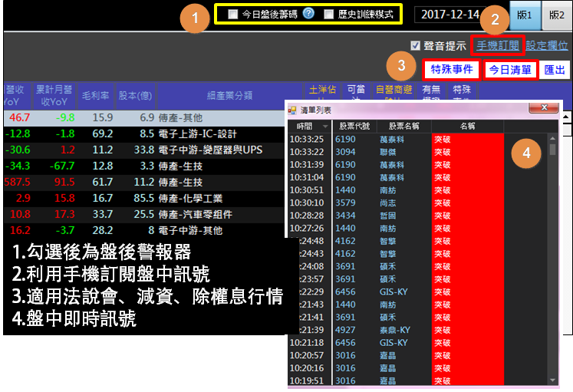This screenshot has width=573, height=392.
Task: Switch to the 版1 tab
Action: click(x=525, y=15)
